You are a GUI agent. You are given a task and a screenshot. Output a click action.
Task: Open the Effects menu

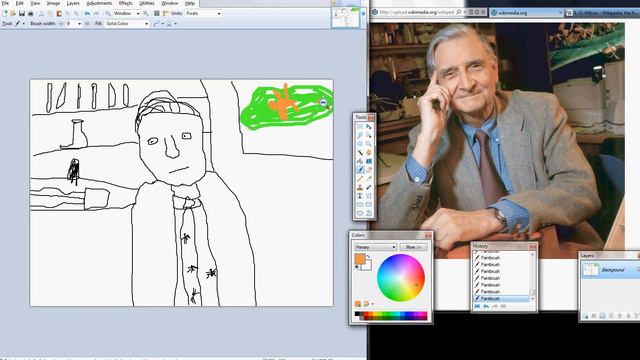click(x=126, y=3)
